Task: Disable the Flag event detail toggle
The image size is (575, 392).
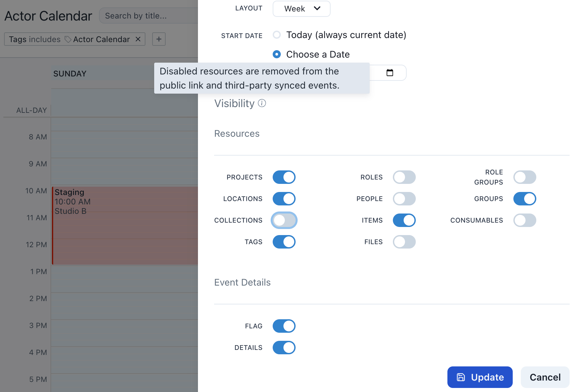Action: [284, 326]
